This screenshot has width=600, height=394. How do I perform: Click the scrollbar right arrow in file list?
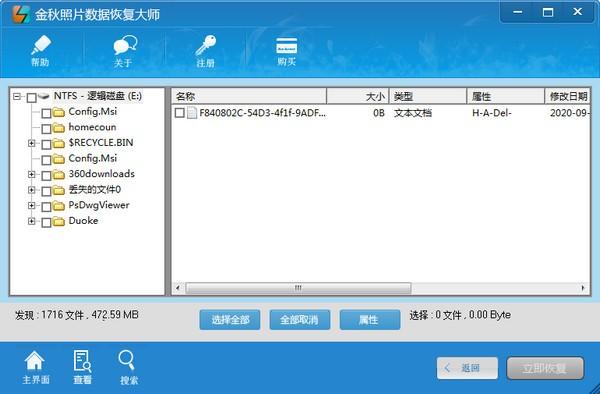tap(583, 288)
